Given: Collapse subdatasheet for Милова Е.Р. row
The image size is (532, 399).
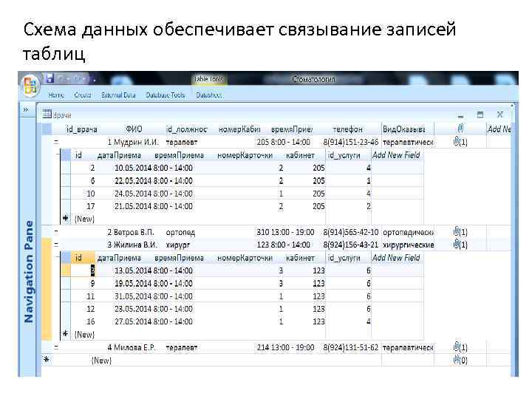Looking at the screenshot, I should (56, 347).
